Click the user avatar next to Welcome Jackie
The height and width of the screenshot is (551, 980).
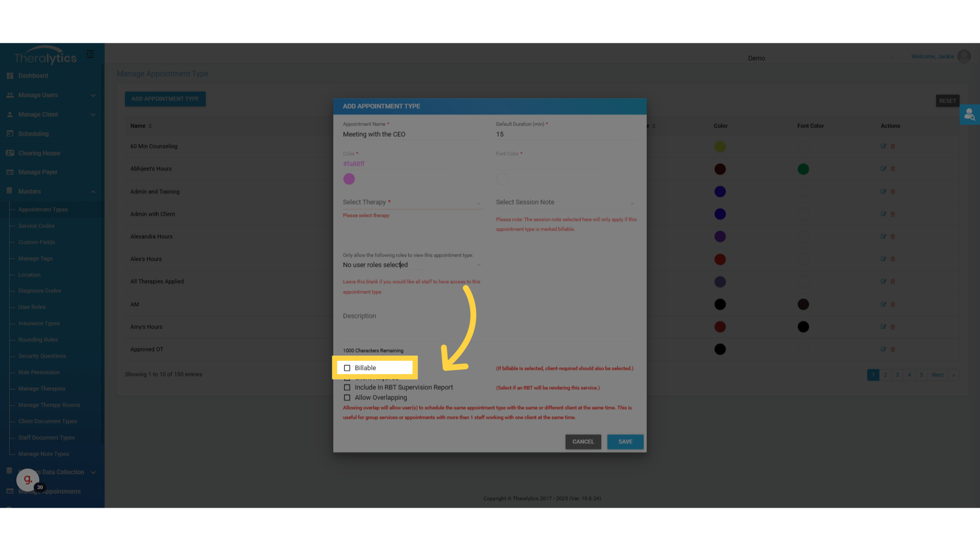(964, 57)
